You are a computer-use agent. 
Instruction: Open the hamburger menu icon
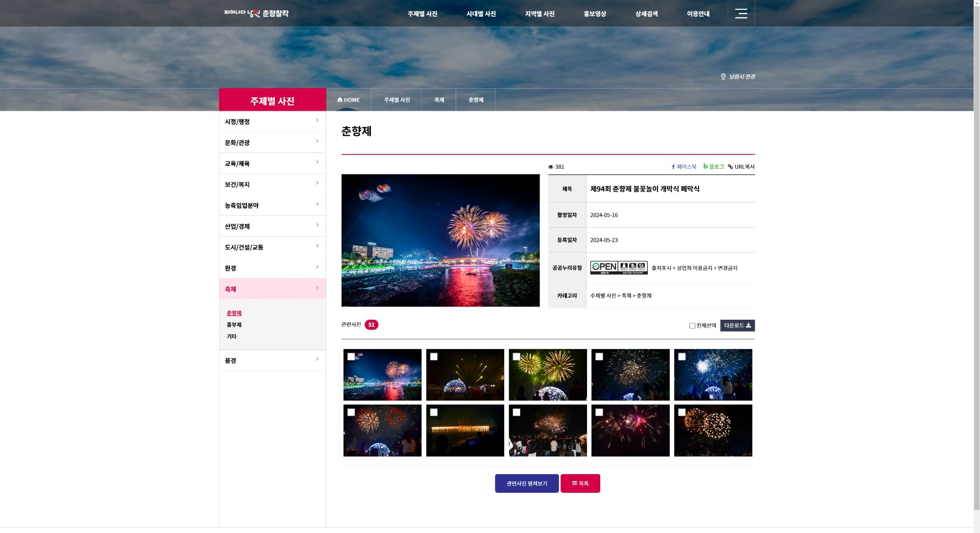pos(741,14)
